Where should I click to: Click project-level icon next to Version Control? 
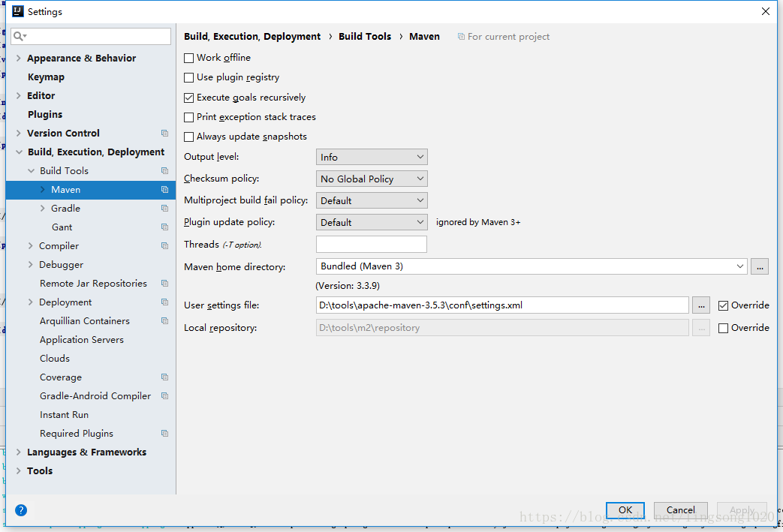(165, 134)
